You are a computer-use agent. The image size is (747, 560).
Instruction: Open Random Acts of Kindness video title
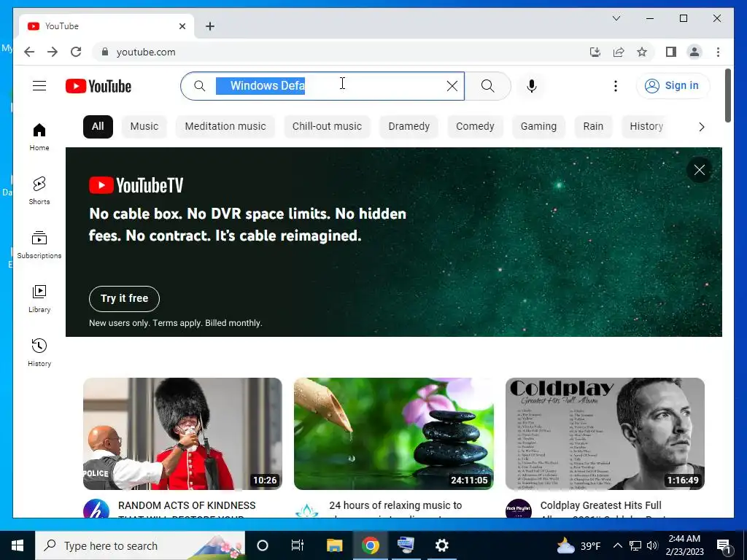[187, 510]
